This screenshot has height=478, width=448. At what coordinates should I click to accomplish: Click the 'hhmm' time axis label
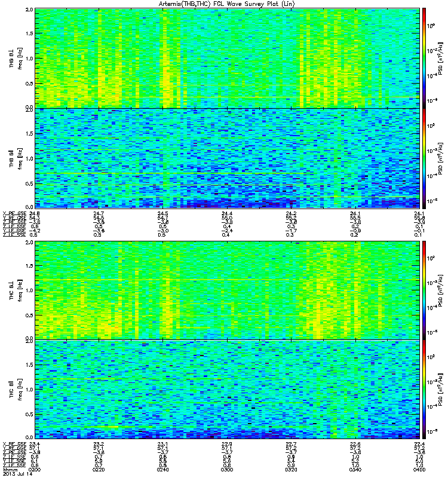coord(10,470)
